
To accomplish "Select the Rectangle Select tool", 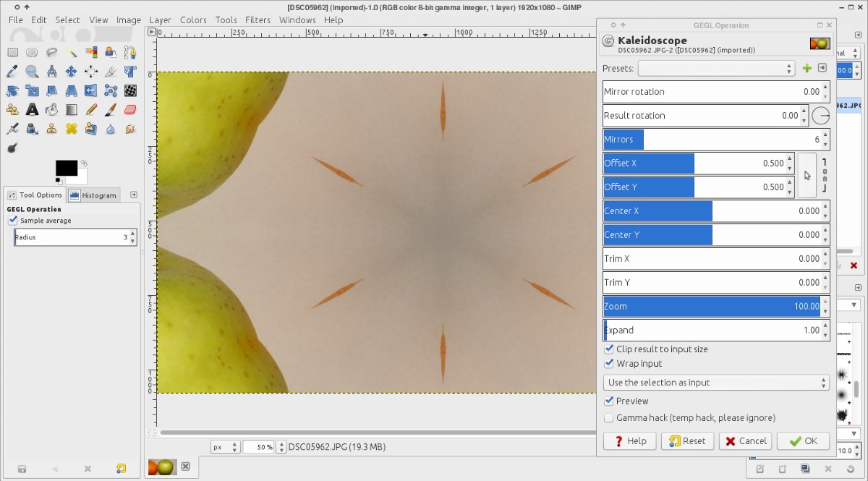I will point(12,52).
